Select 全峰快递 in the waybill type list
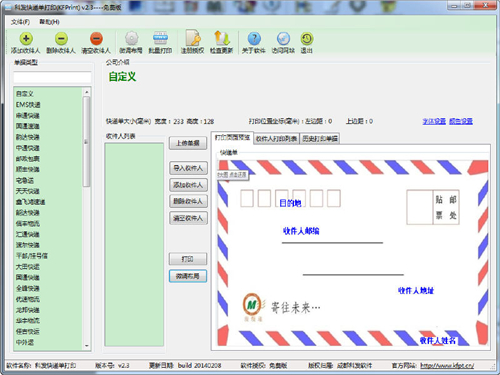The width and height of the screenshot is (500, 375). pos(28,288)
